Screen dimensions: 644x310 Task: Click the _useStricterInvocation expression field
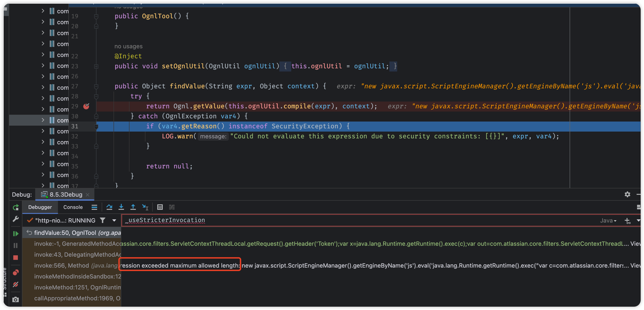pyautogui.click(x=360, y=220)
